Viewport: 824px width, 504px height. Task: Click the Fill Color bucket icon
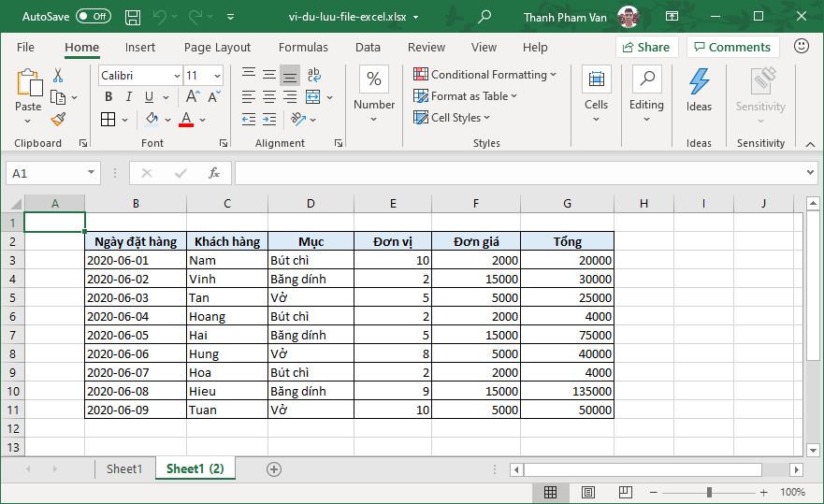tap(152, 120)
